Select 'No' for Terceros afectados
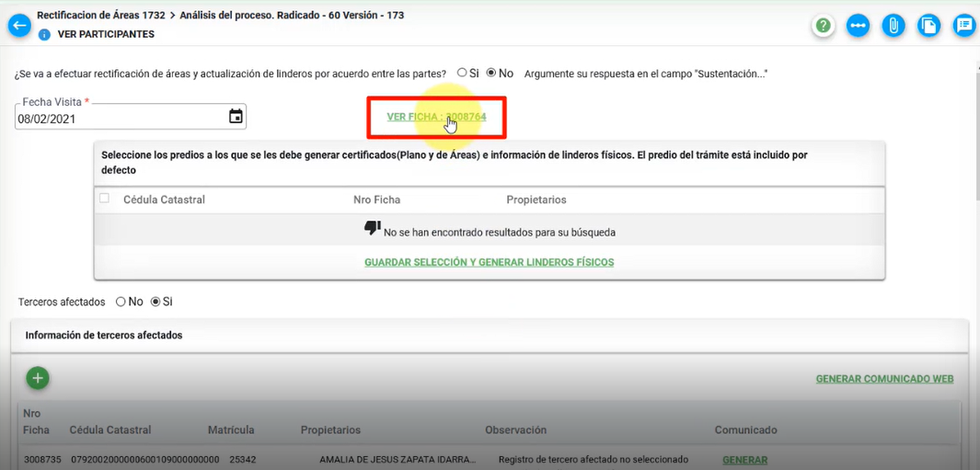This screenshot has height=470, width=980. (x=121, y=302)
